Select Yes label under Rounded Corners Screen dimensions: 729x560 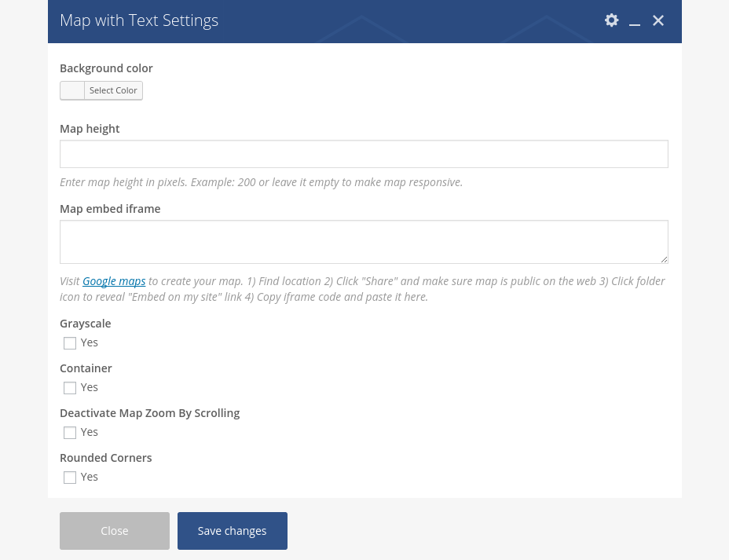point(90,478)
